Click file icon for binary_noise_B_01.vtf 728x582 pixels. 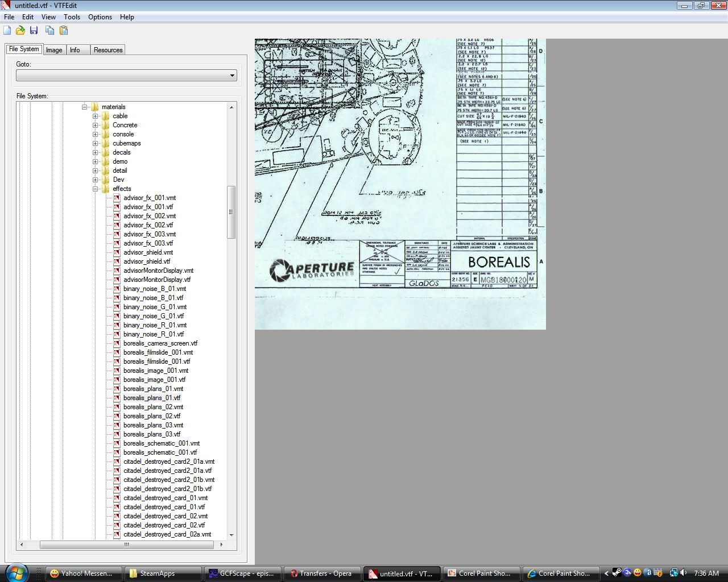tap(117, 298)
